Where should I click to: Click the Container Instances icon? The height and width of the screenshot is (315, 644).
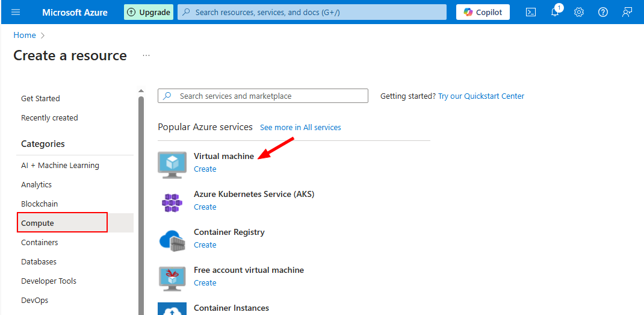coord(172,309)
